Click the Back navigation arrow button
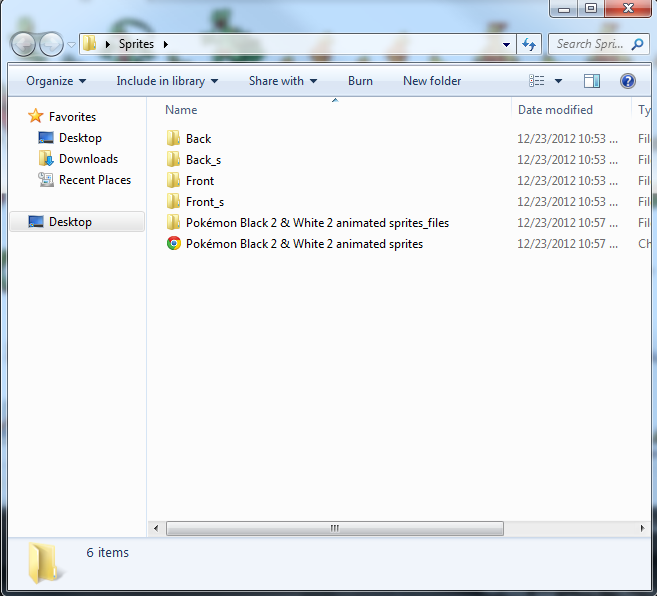This screenshot has height=596, width=657. click(x=24, y=44)
